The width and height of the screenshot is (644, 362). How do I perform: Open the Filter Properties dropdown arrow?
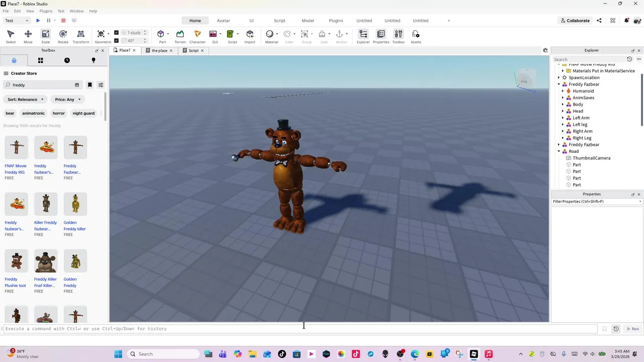(640, 202)
